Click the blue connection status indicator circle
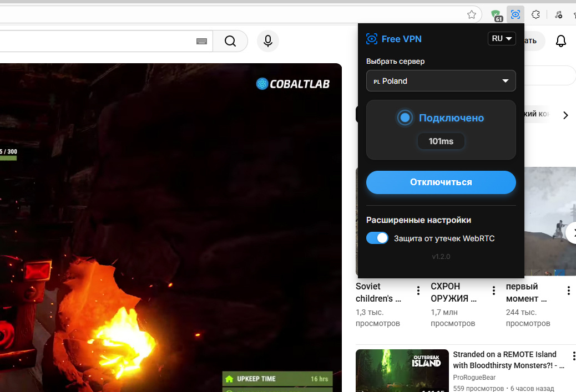 (405, 118)
